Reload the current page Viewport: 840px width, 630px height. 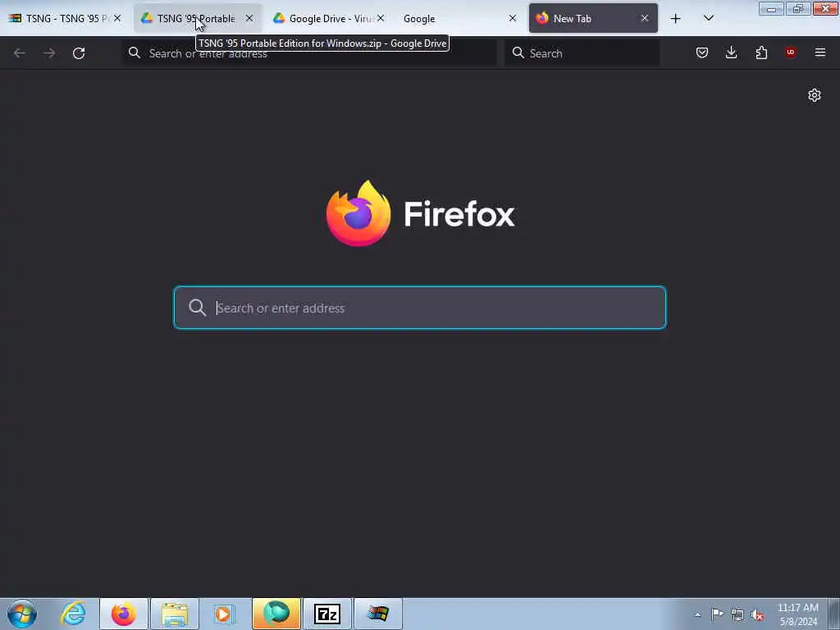pos(79,53)
